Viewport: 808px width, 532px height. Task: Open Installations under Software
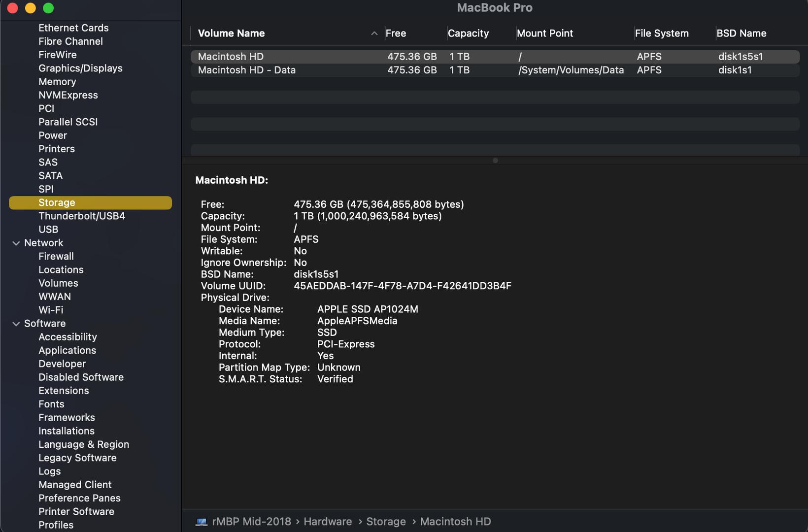(67, 431)
